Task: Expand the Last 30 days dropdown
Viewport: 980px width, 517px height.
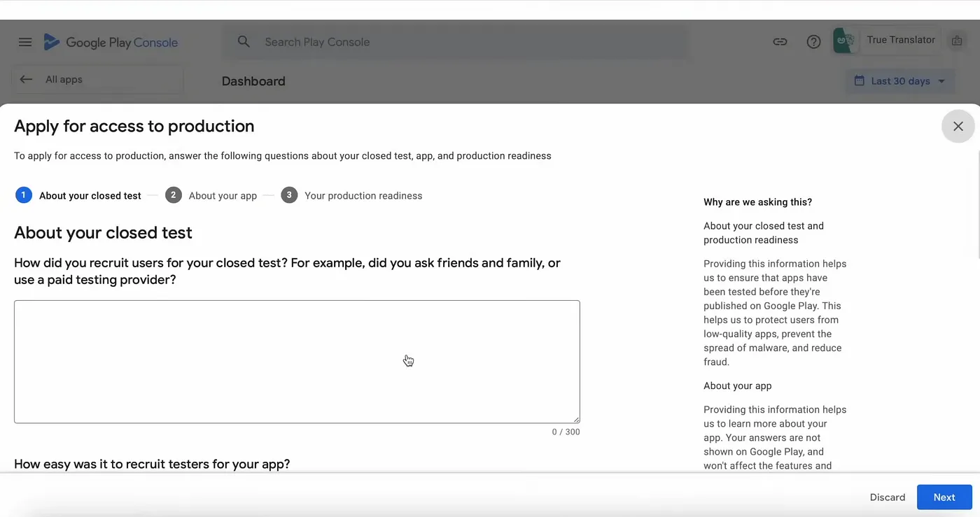Action: coord(900,81)
